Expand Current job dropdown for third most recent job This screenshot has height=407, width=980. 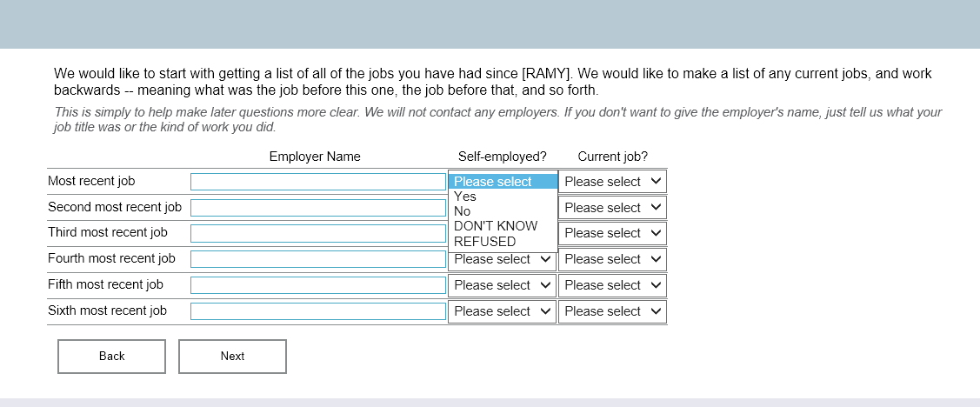point(612,233)
